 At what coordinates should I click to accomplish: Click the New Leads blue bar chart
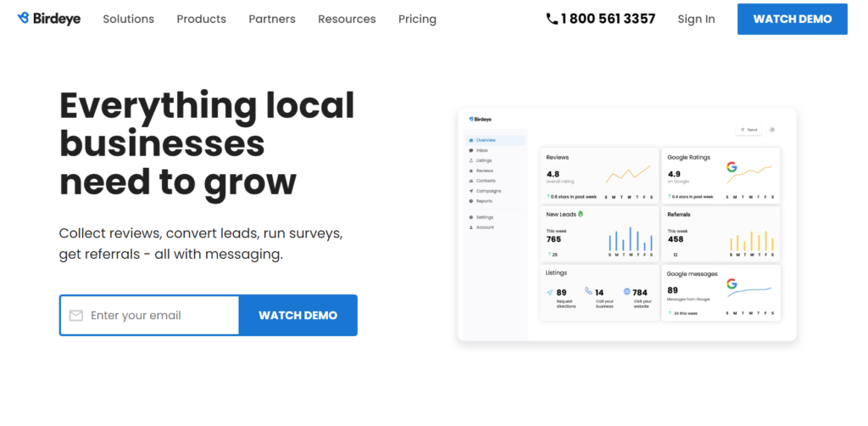631,238
